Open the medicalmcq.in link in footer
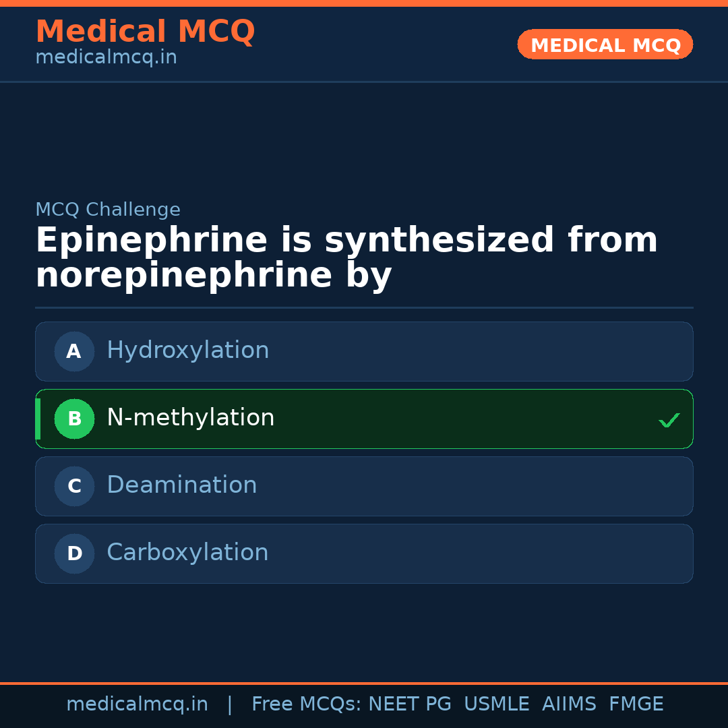The image size is (728, 728). click(x=137, y=704)
